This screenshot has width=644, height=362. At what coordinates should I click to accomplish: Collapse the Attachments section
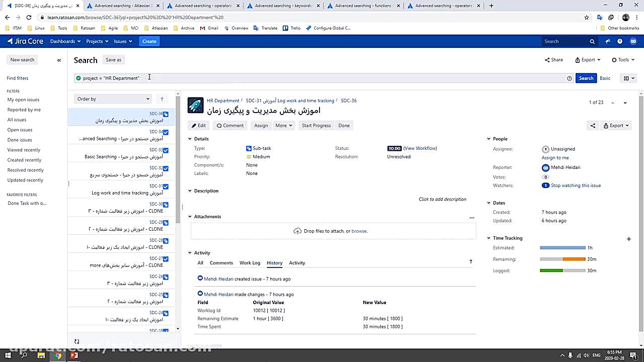point(190,217)
